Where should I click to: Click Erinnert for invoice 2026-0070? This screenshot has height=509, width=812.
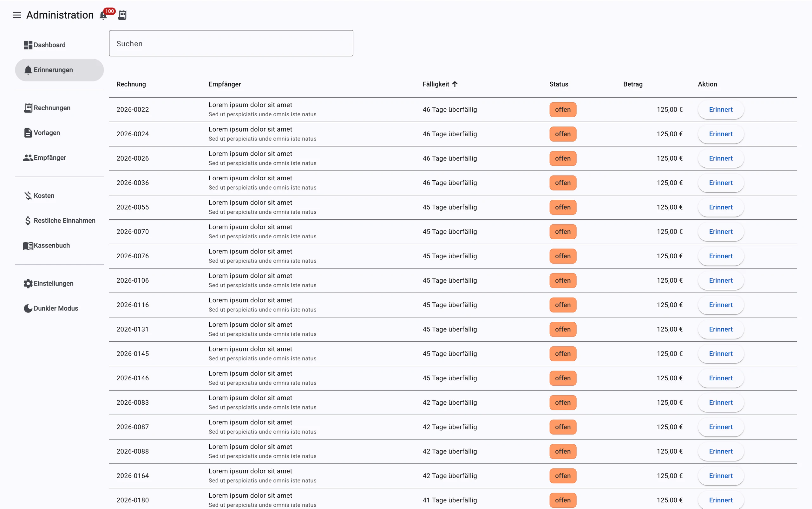point(721,232)
